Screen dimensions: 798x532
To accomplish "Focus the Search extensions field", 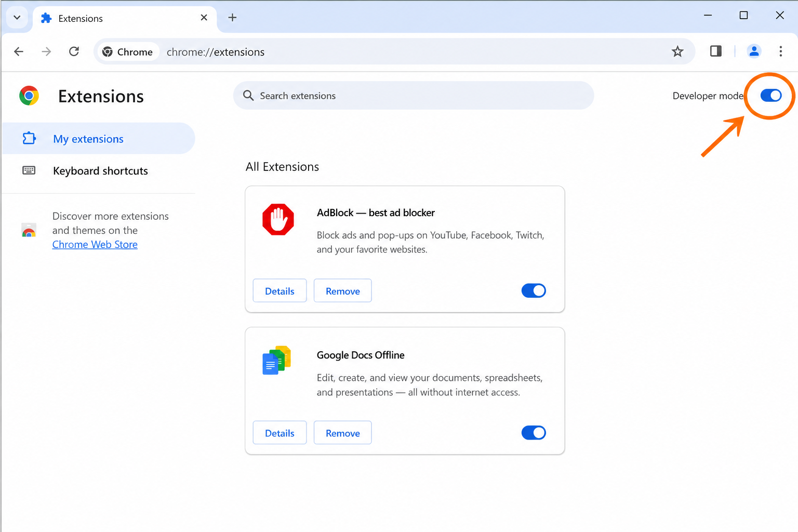I will tap(414, 96).
